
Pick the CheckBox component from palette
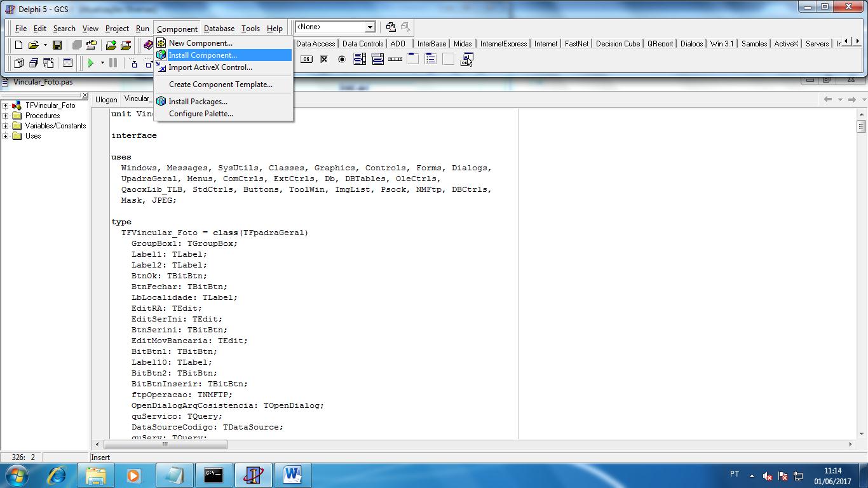coord(324,60)
